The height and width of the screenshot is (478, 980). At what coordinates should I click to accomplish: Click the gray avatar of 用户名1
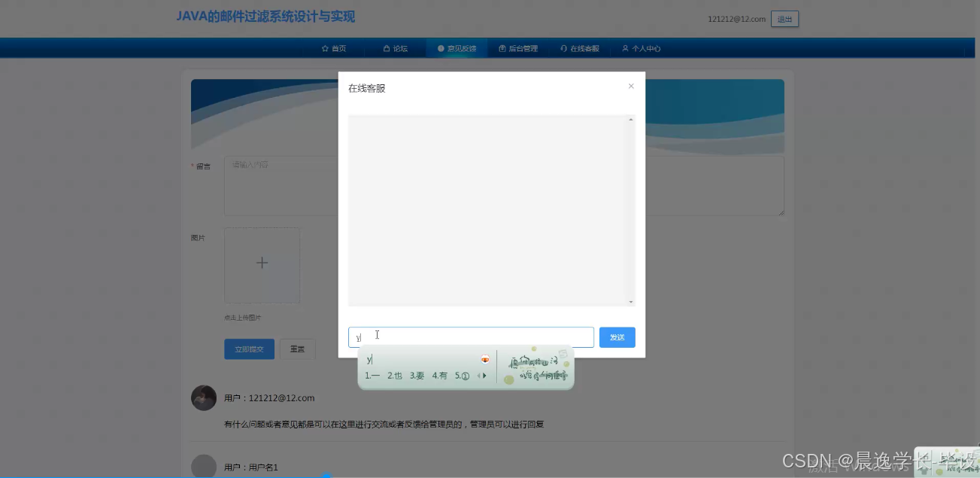(204, 466)
